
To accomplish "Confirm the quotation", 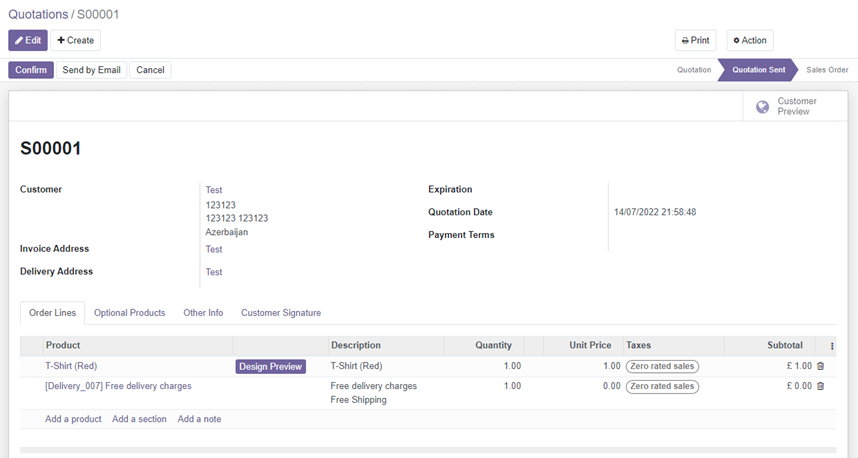I will tap(31, 70).
